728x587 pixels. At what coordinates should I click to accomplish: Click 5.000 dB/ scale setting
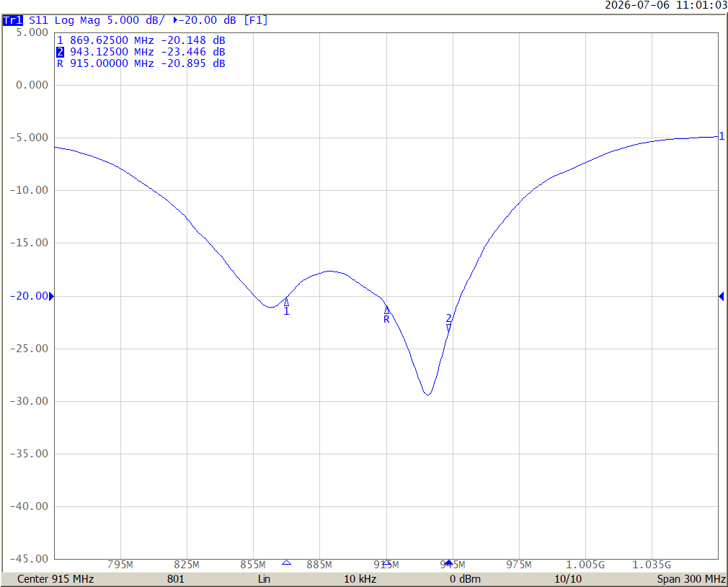point(136,20)
